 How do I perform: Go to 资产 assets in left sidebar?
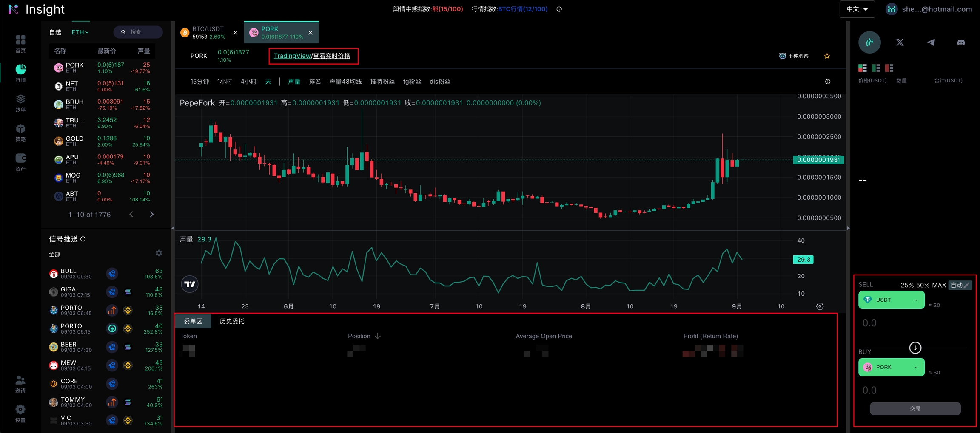(20, 162)
